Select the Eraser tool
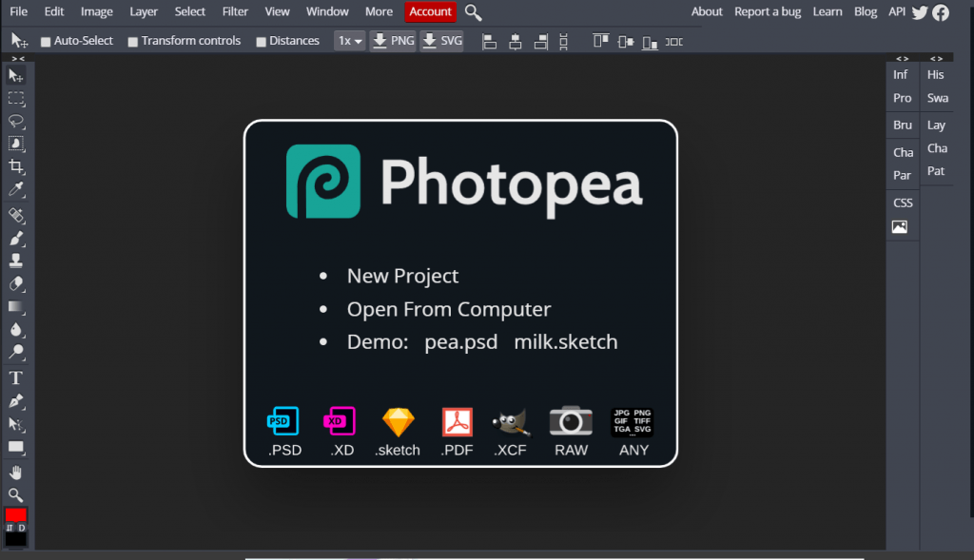This screenshot has height=560, width=974. click(16, 283)
